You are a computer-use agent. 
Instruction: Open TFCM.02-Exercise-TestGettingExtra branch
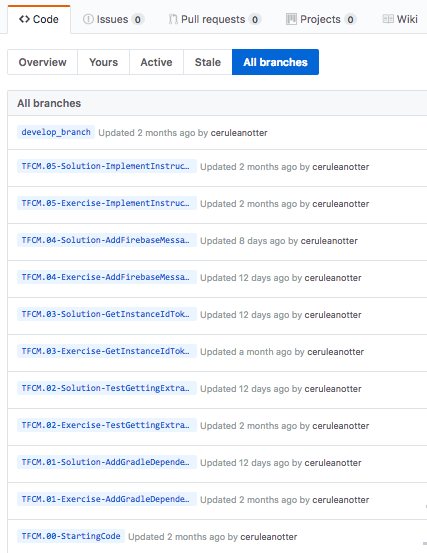[107, 425]
